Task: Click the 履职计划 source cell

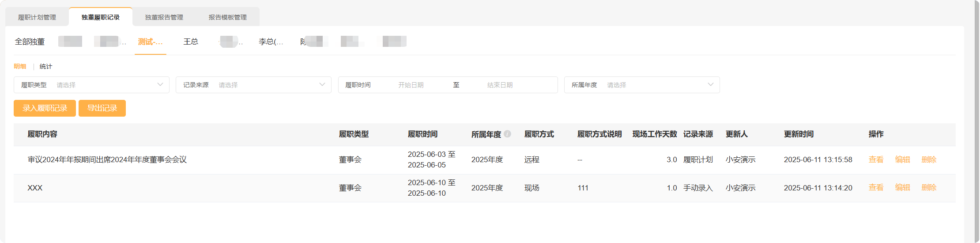Action: point(698,159)
